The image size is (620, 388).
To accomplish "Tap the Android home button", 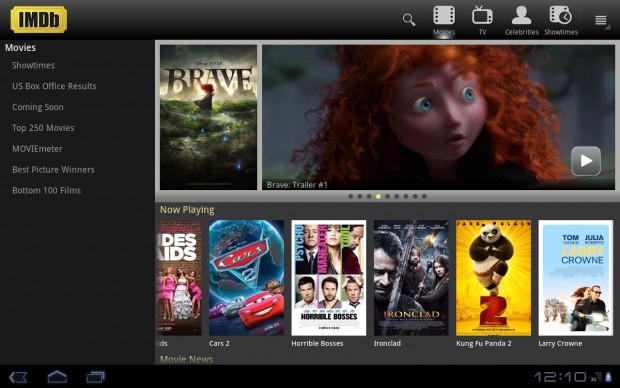I will 57,377.
